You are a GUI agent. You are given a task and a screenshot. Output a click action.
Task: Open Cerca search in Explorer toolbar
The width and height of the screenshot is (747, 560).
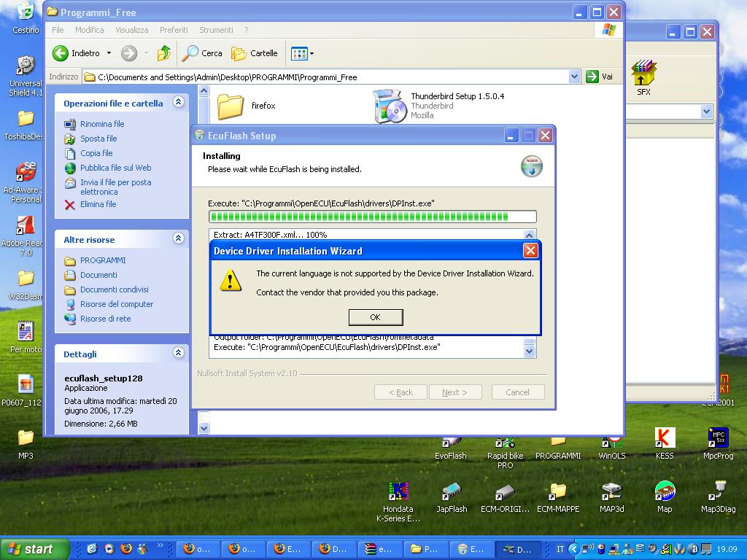pyautogui.click(x=203, y=52)
